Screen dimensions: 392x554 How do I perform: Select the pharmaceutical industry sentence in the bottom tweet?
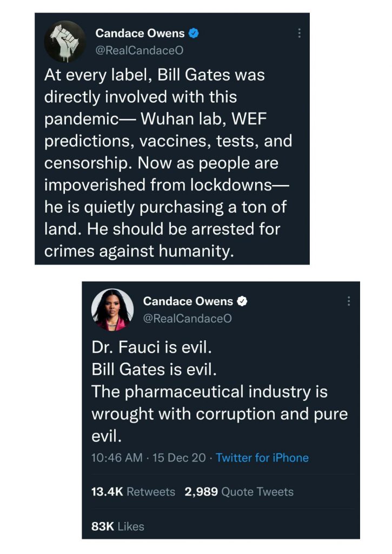(x=219, y=413)
